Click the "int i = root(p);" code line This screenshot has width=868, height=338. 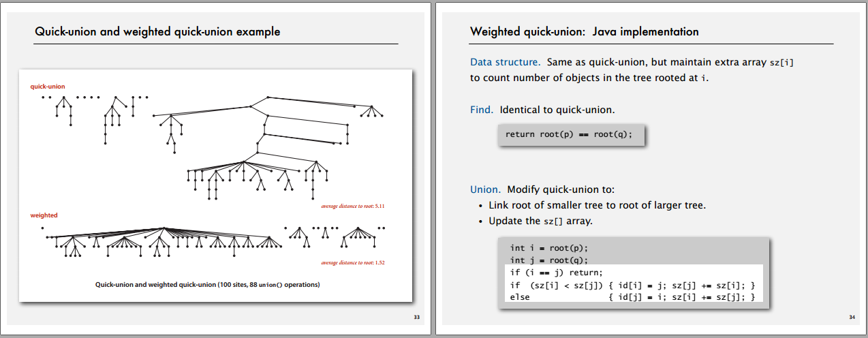click(548, 247)
